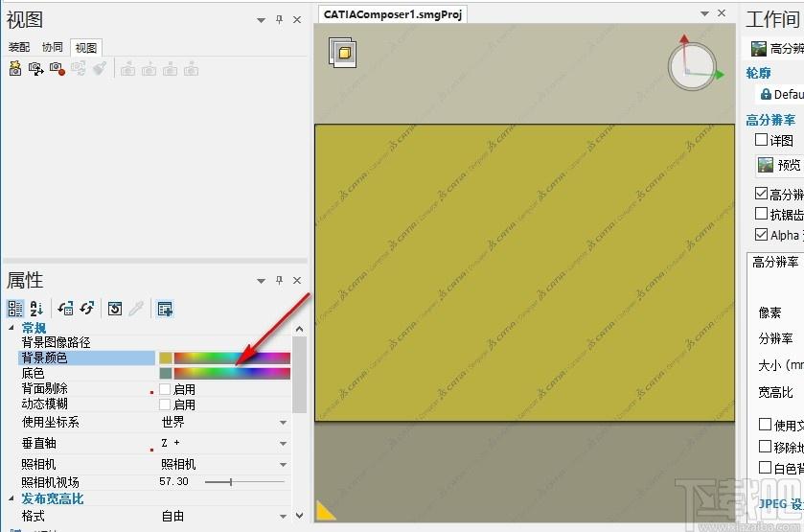Click the 背景颜色 yellow color swatch
Viewport: 804px width, 532px height.
coord(166,358)
